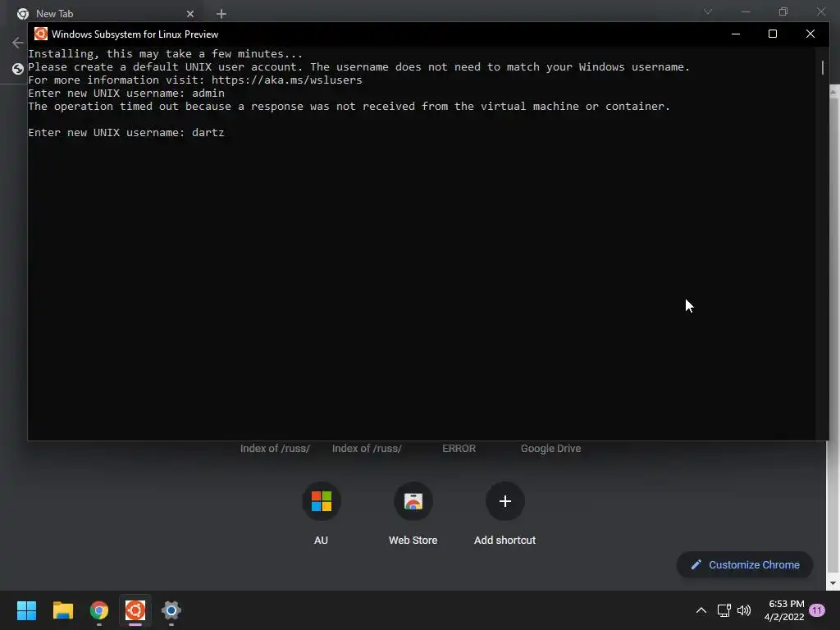
Task: Open the ERROR shortcut label
Action: [459, 449]
